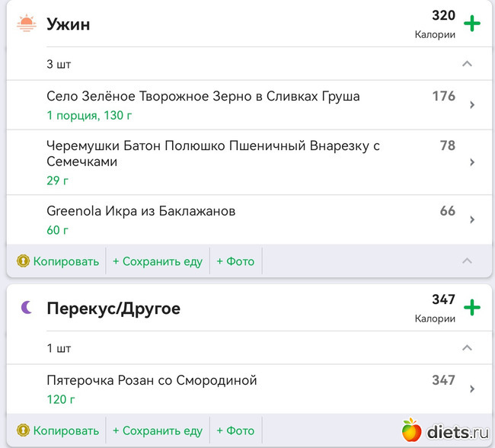Click the moon icon beside Перекус/Другое
Image resolution: width=495 pixels, height=448 pixels.
27,308
